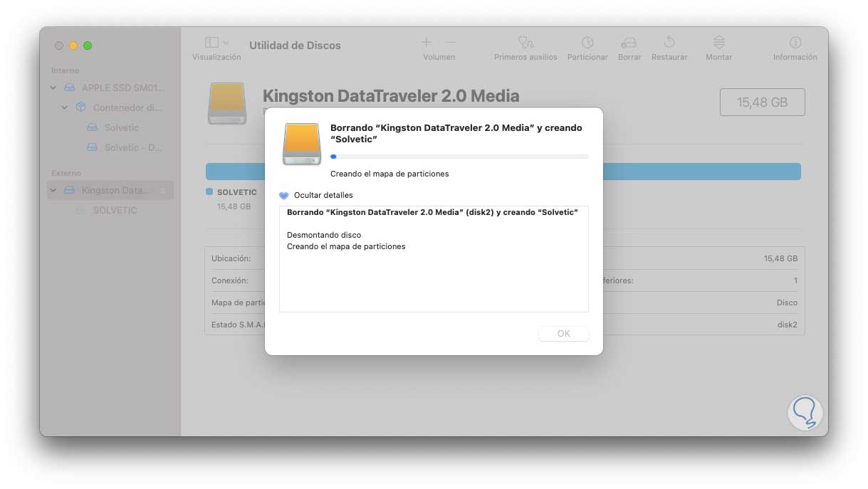Click the Contenedor cube icon in sidebar
Screen dimensions: 868x489
click(80, 107)
